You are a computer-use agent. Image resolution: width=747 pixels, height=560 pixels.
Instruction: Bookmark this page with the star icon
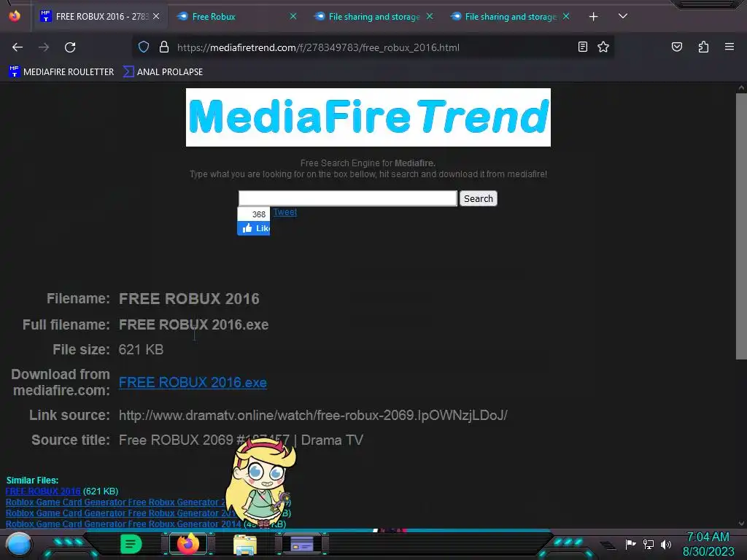tap(603, 47)
